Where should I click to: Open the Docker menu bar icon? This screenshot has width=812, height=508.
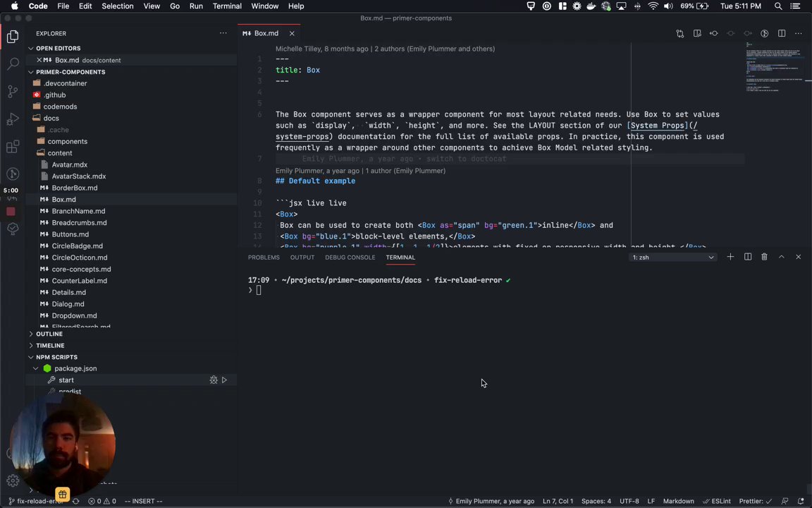pyautogui.click(x=591, y=6)
